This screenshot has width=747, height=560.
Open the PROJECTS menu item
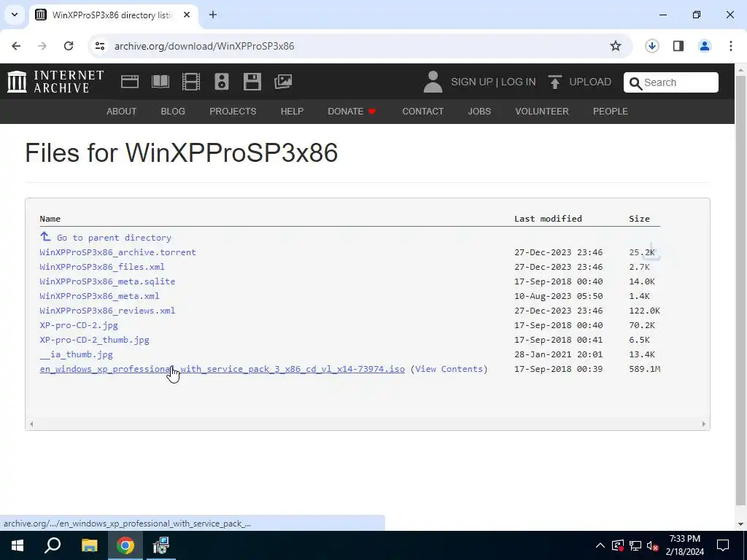(233, 112)
